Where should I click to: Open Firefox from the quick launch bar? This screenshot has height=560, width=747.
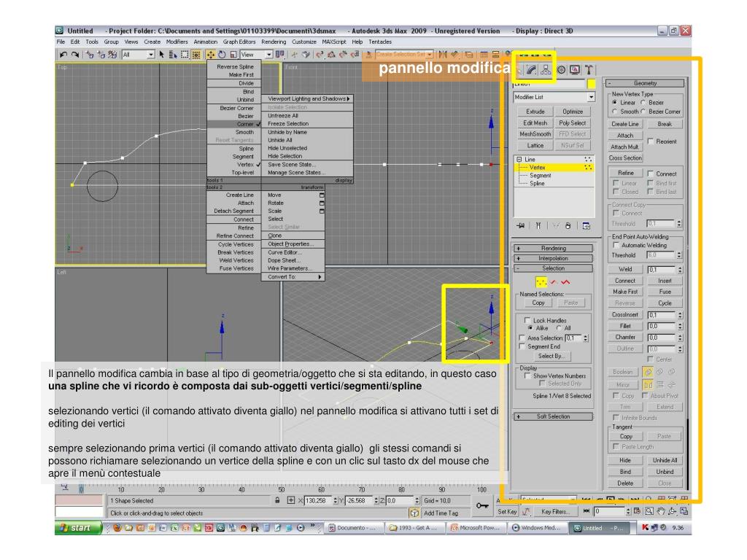tap(117, 528)
